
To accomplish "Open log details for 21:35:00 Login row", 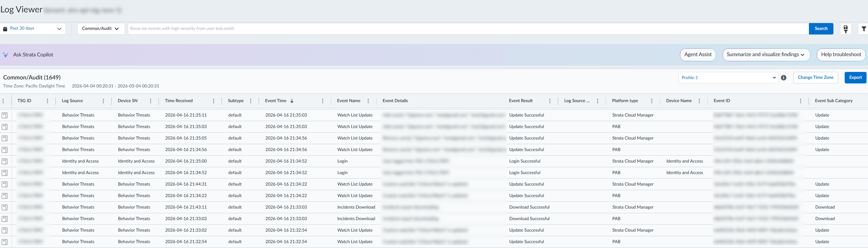I will point(5,161).
